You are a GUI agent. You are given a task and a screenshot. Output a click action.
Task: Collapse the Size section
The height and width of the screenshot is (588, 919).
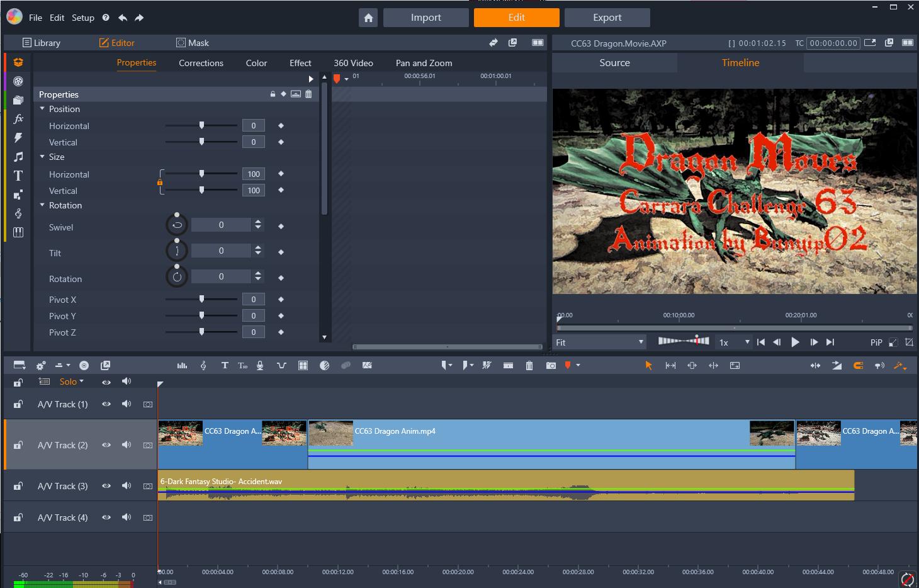tap(42, 157)
